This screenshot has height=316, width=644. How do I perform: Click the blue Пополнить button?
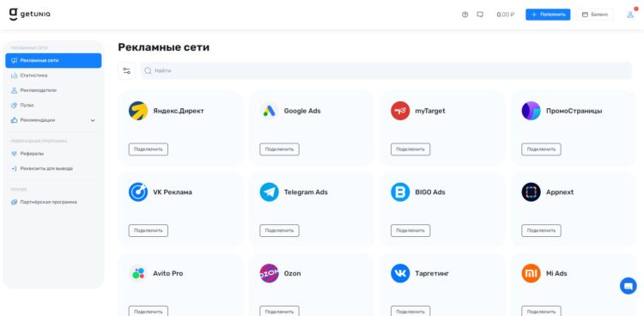548,15
